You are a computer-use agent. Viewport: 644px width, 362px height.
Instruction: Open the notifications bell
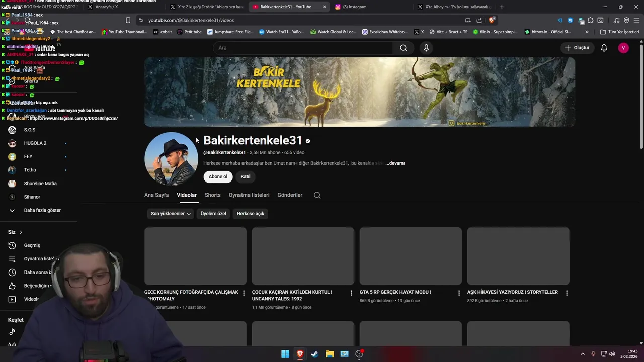[604, 48]
